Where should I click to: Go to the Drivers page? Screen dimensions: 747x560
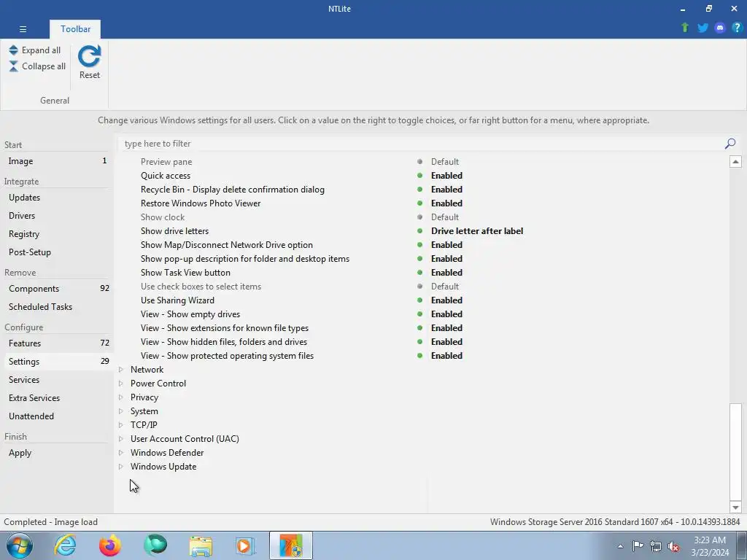point(57,216)
